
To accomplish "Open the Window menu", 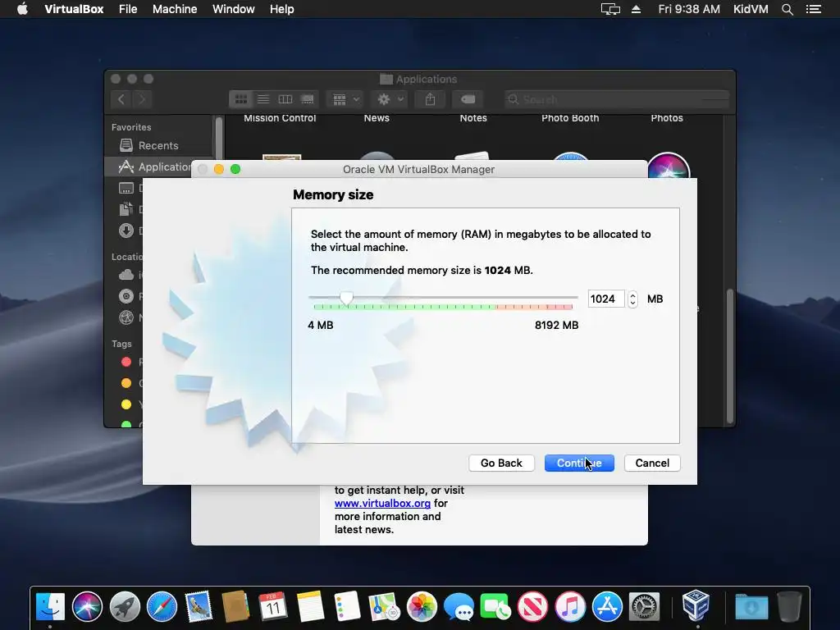I will pyautogui.click(x=234, y=9).
